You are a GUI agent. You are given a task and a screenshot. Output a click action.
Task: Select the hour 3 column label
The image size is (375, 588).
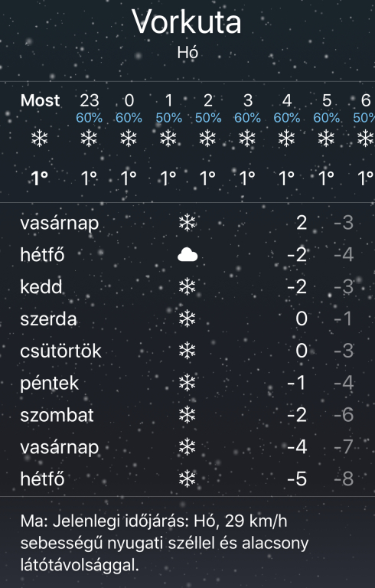coord(247,100)
